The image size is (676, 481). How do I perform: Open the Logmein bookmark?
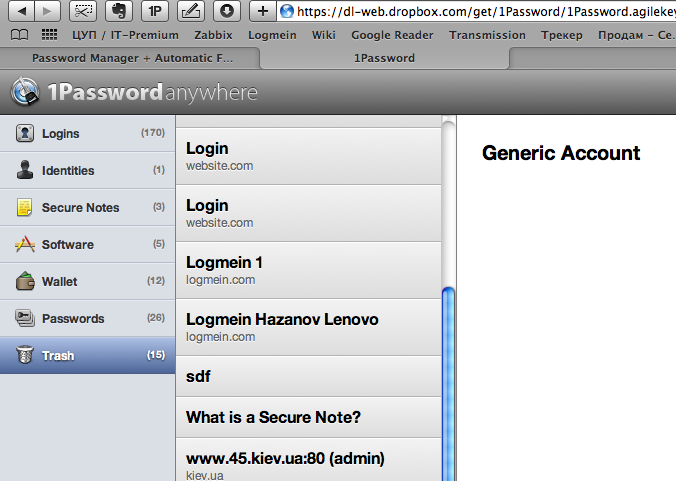point(272,35)
